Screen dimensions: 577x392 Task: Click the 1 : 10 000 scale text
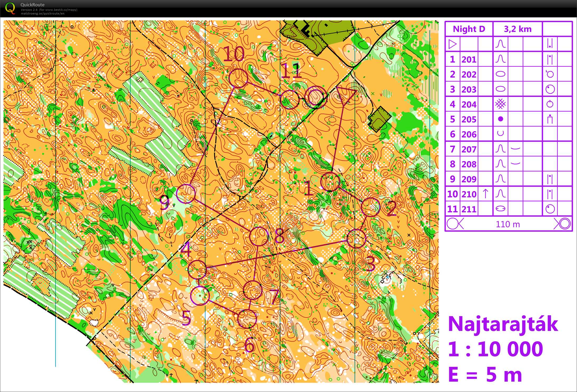point(495,349)
